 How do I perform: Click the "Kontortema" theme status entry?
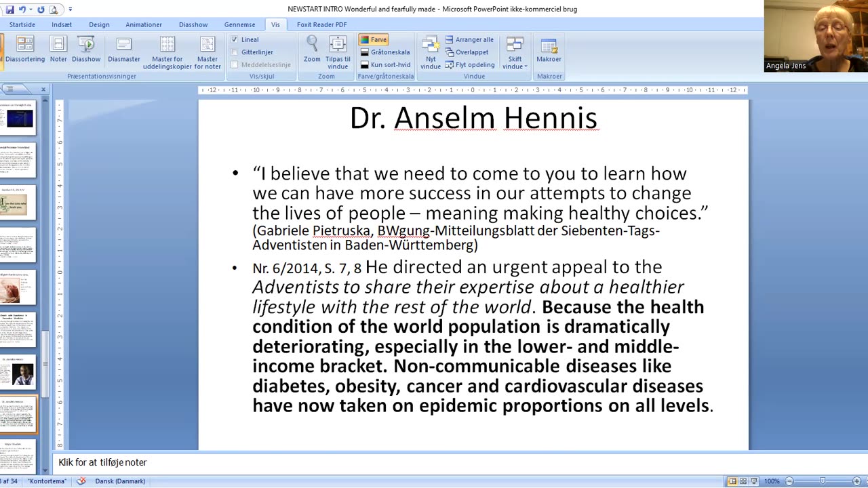47,481
